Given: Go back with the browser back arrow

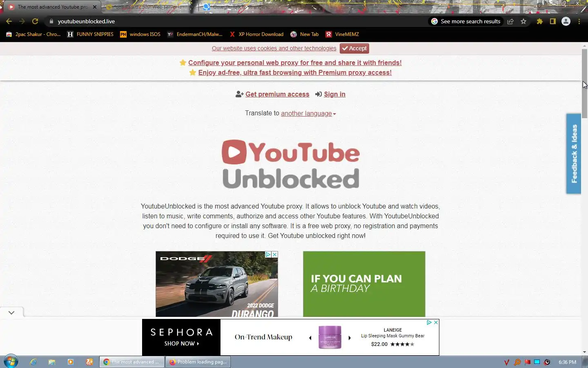Looking at the screenshot, I should 9,21.
